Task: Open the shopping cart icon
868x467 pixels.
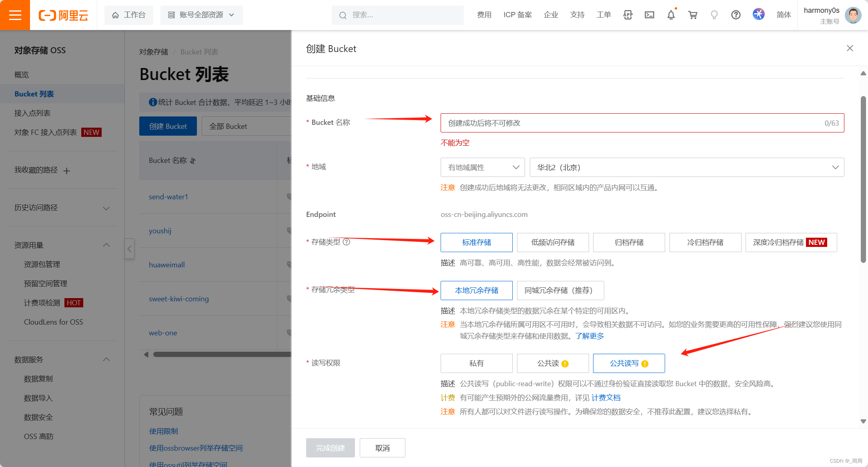Action: (693, 15)
